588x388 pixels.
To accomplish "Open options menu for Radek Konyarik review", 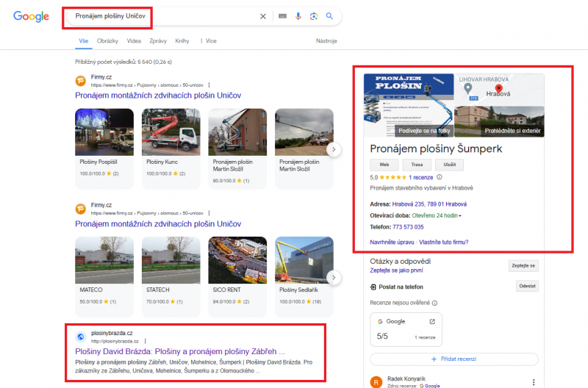I will (534, 382).
